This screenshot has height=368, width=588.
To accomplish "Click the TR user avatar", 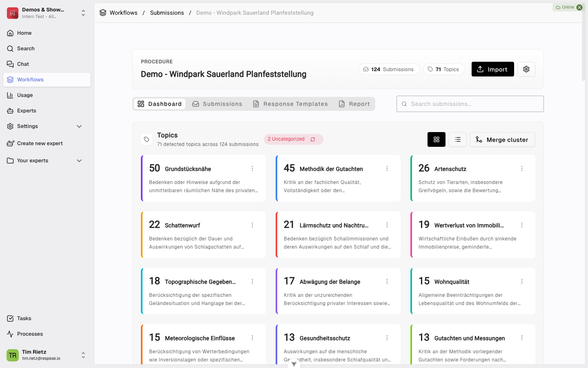I will pyautogui.click(x=13, y=355).
